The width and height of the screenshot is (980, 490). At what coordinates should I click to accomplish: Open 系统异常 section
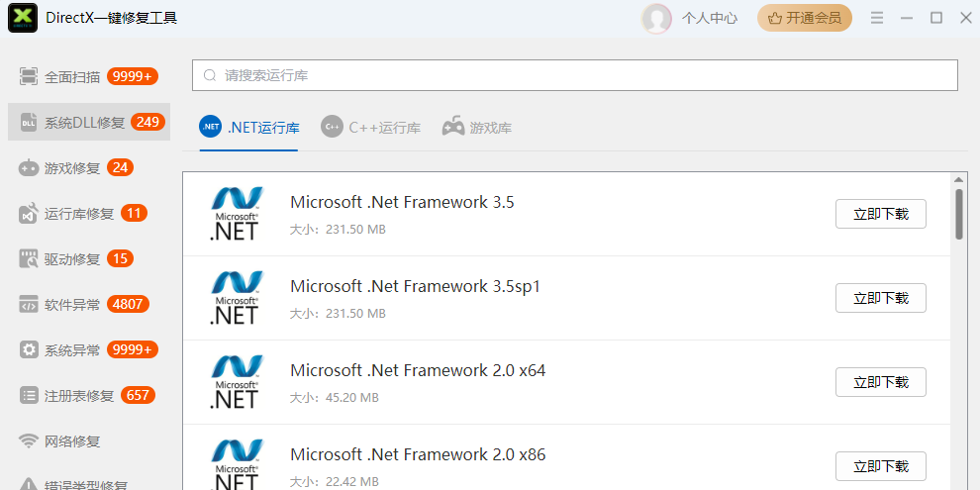point(89,350)
